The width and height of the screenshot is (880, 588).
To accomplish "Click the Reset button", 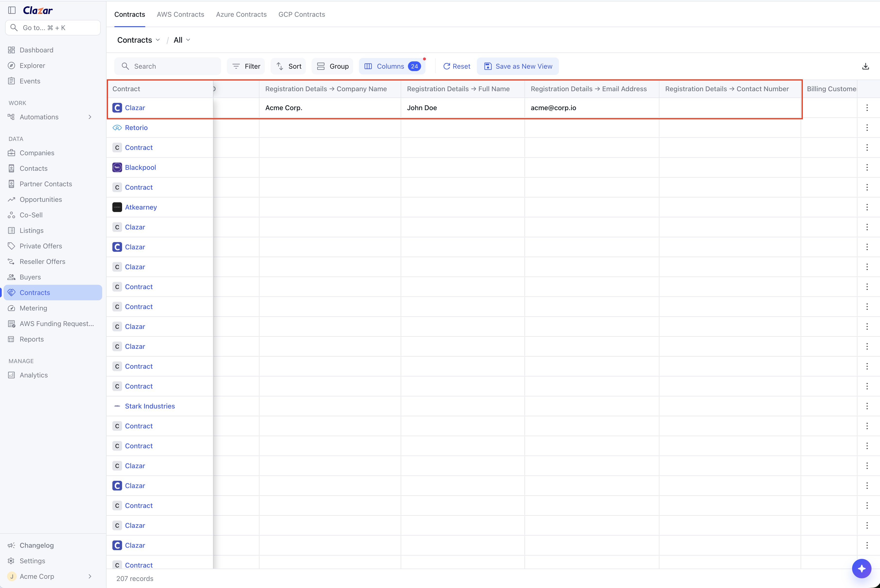I will [457, 66].
